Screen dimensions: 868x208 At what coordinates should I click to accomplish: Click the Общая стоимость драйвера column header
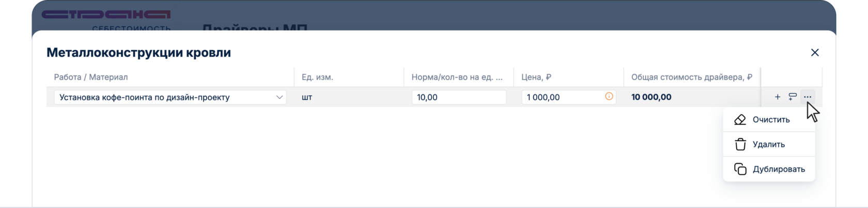(691, 77)
